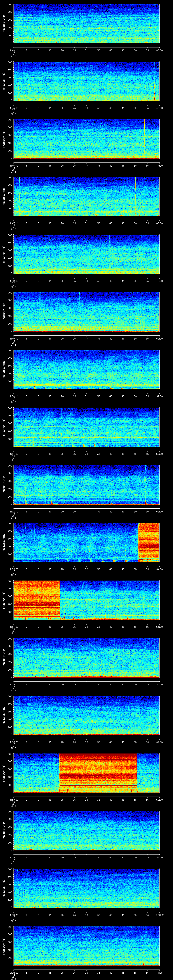Click the 1:47:00 start time label

click(14, 223)
